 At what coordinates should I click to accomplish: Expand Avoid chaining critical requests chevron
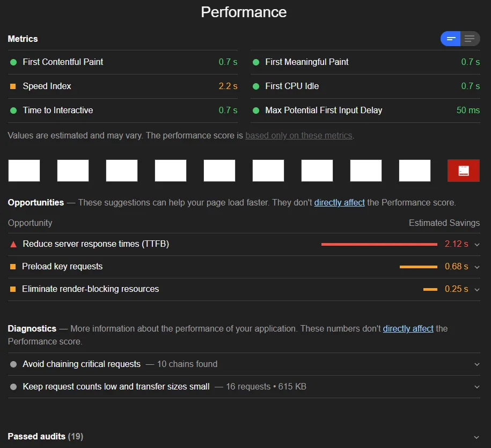[x=477, y=364]
